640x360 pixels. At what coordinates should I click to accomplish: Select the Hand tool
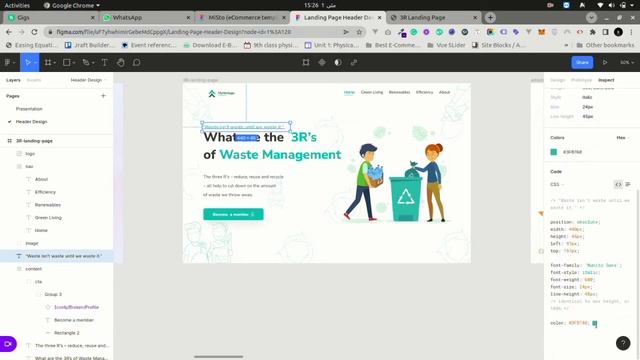(120, 62)
